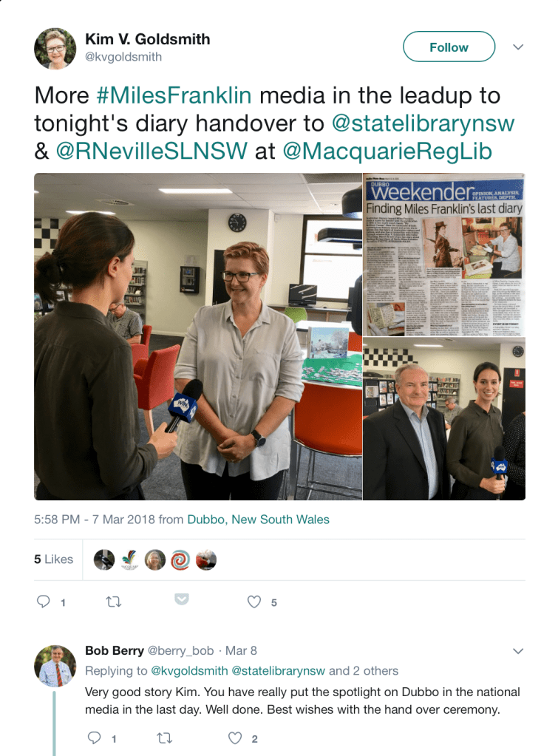Like Bob Berry's reply
Screen dimensions: 558x756
(x=235, y=738)
